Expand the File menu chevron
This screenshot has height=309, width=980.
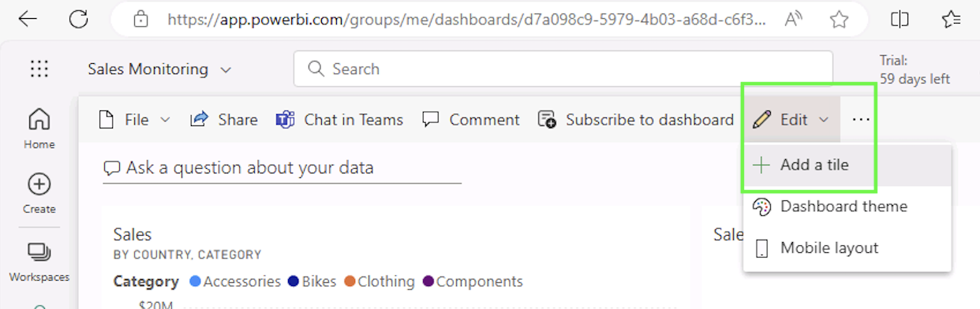pyautogui.click(x=165, y=120)
